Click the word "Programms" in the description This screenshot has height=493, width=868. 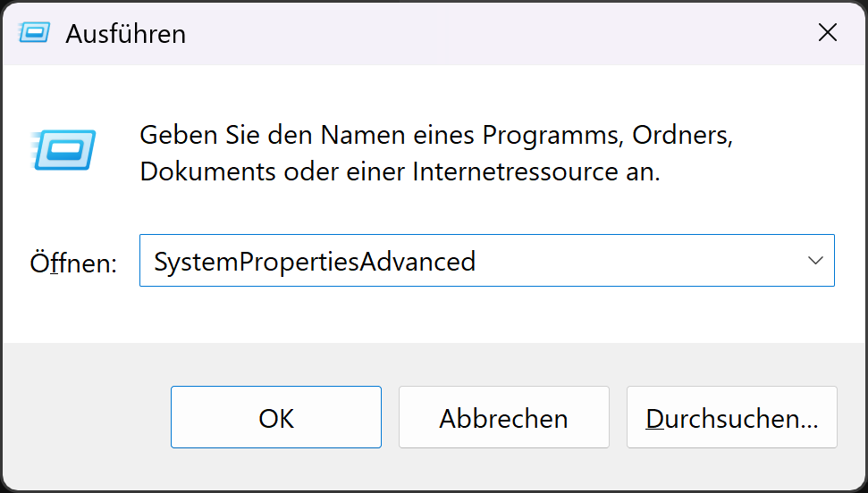[551, 137]
